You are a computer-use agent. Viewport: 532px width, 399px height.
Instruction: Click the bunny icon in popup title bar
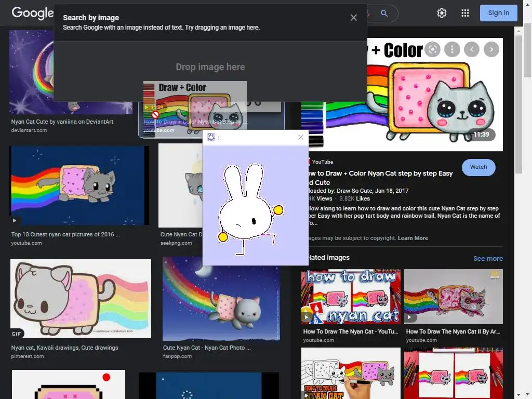211,137
